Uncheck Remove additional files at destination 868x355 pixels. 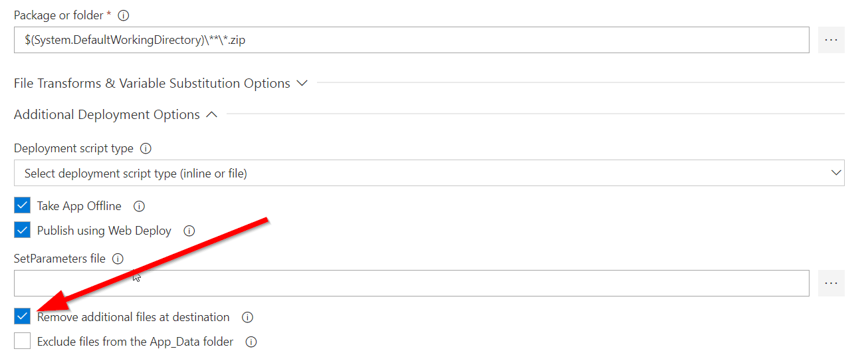coord(23,316)
